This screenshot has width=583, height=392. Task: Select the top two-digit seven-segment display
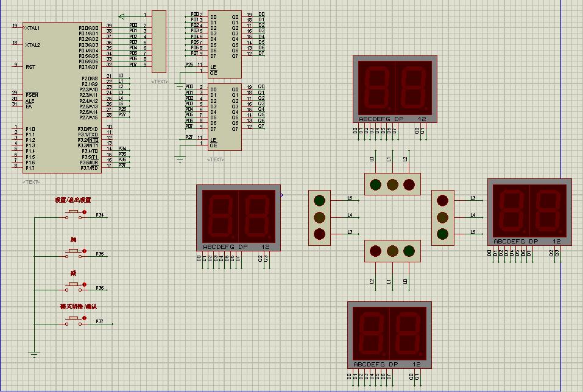point(395,89)
